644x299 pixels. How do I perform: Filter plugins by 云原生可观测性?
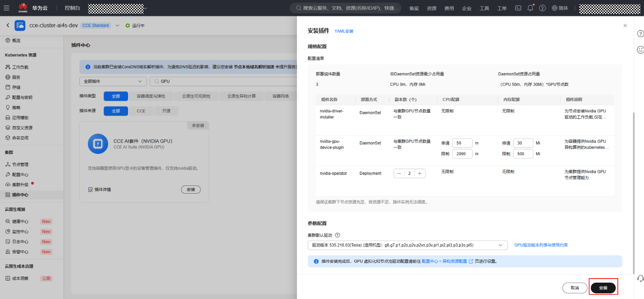tap(196, 96)
